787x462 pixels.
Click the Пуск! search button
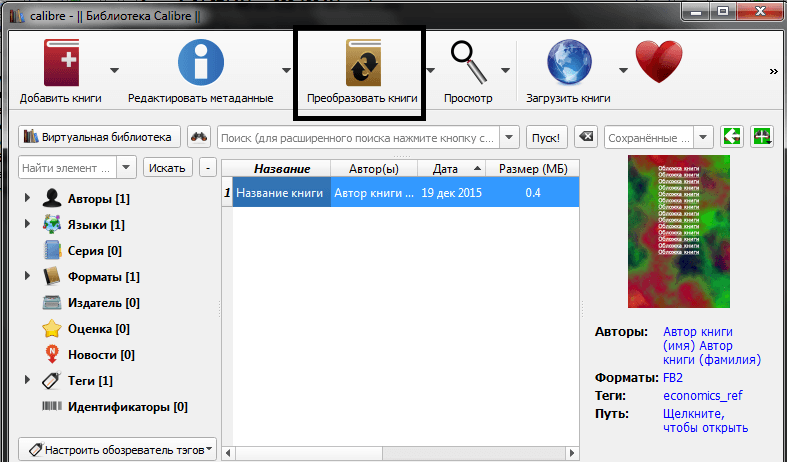pos(546,138)
